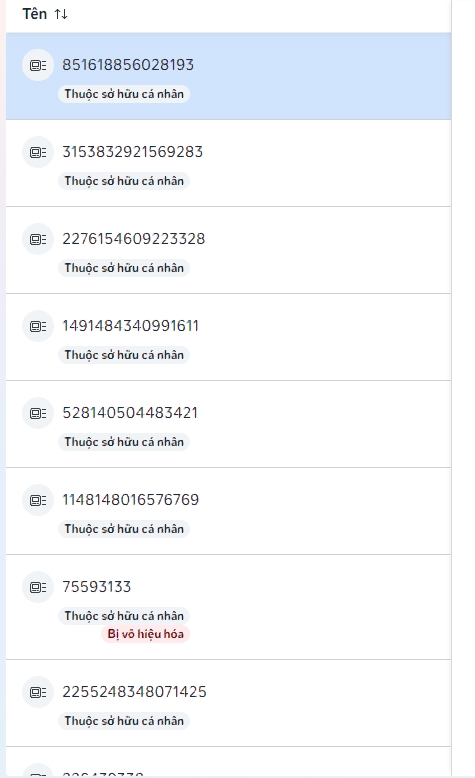Click the account icon beside 75593133

click(x=38, y=587)
